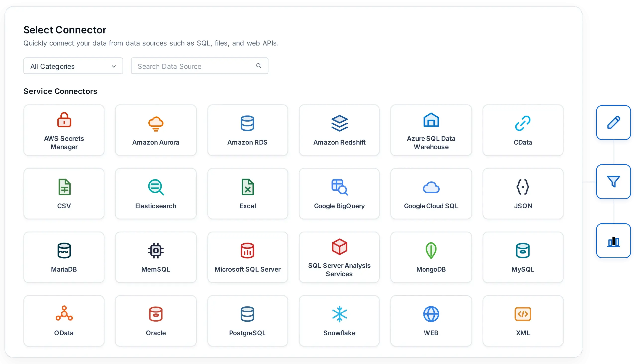Click the 'PostgreSQL' label
Screen dimensions: 637x364
[248, 333]
